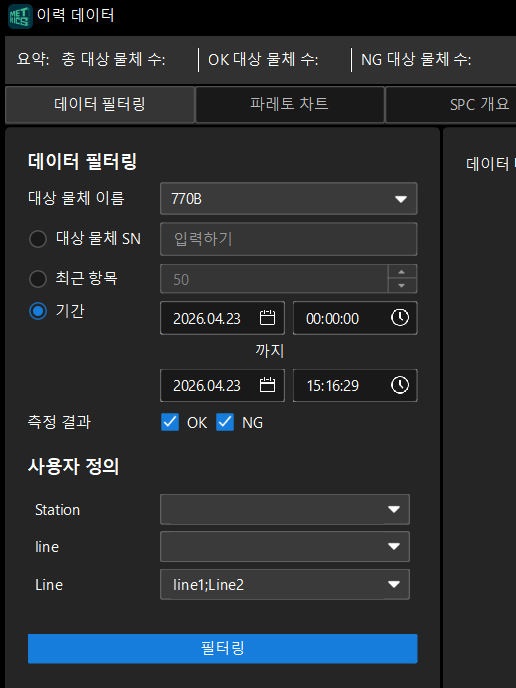Select the 기간 radio button
The height and width of the screenshot is (688, 516).
tap(38, 311)
